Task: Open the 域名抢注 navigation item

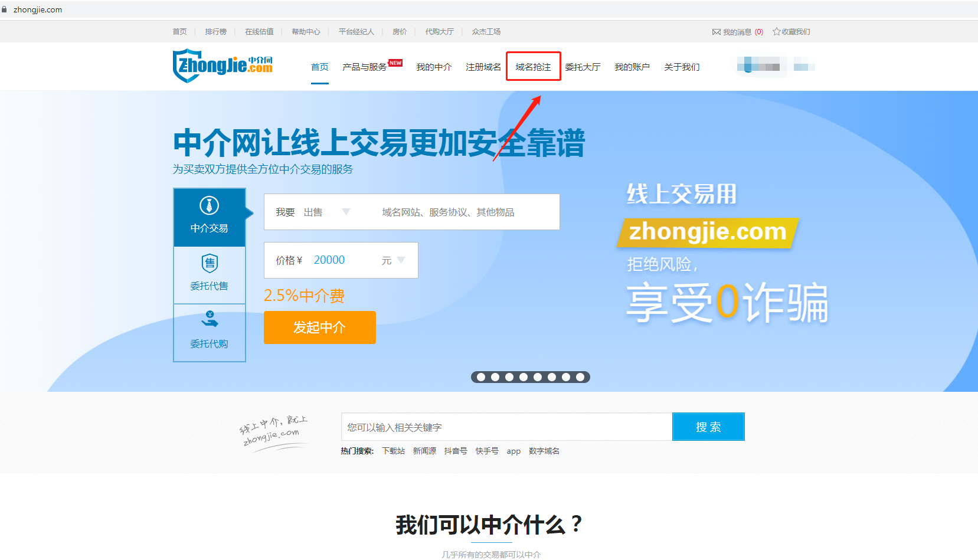Action: coord(533,67)
